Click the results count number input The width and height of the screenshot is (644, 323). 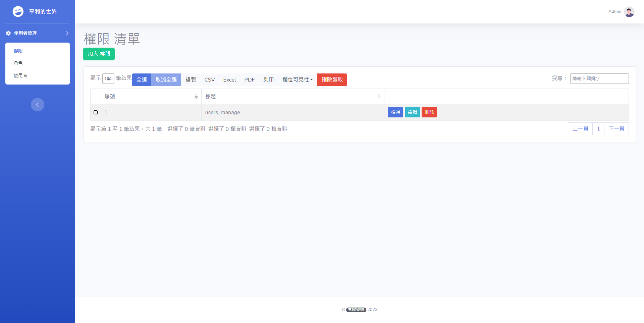108,78
